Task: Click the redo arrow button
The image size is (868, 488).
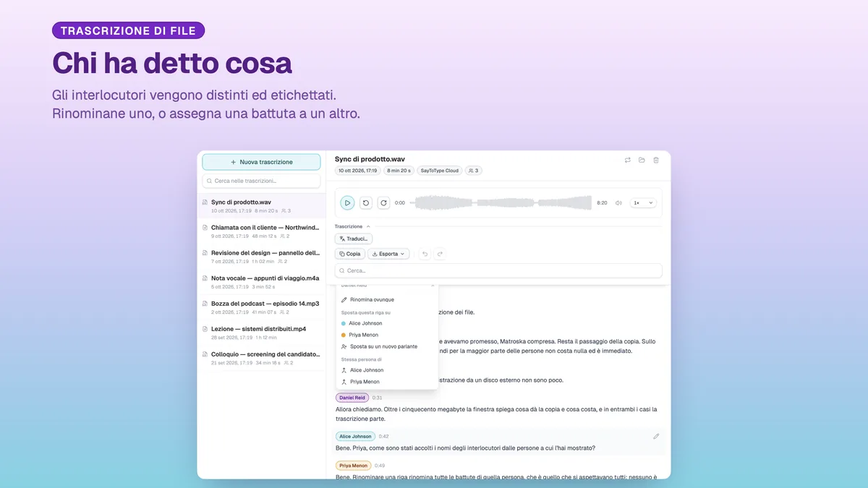Action: coord(440,254)
